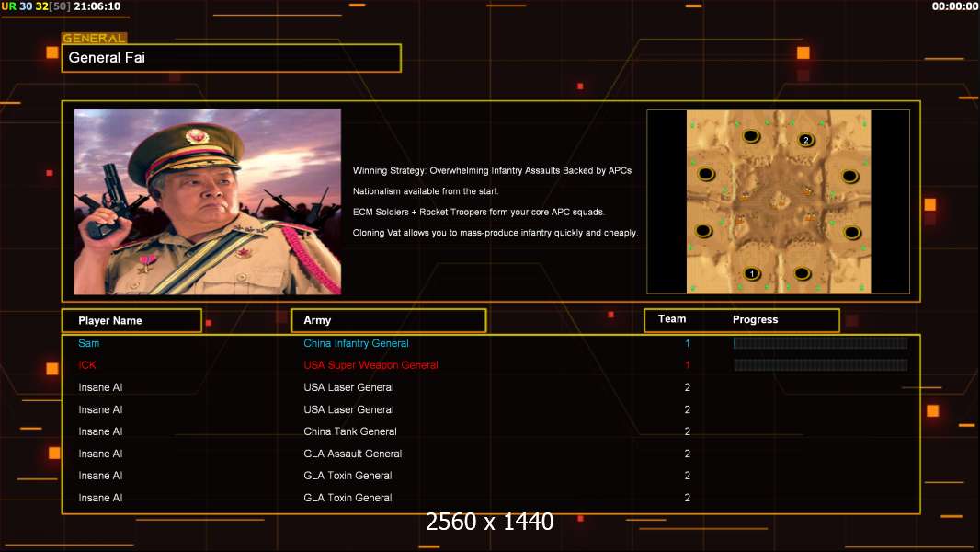
Task: Click the Player Name column header
Action: 131,320
